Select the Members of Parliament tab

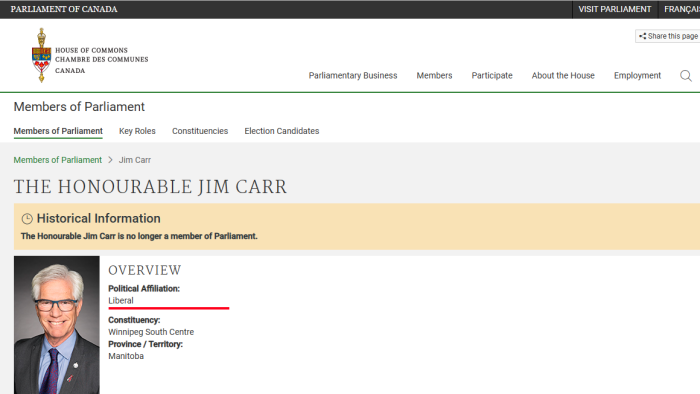pyautogui.click(x=58, y=131)
